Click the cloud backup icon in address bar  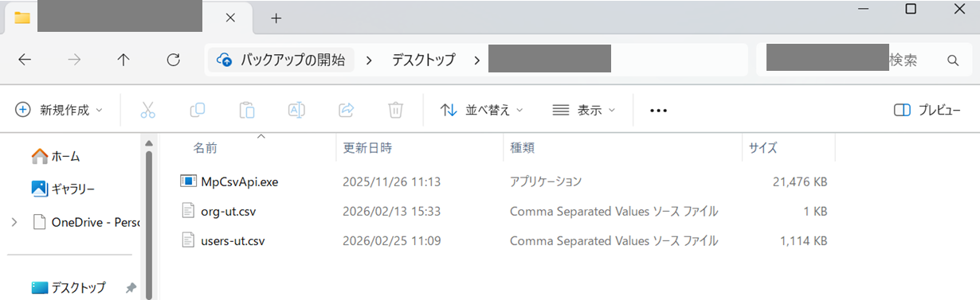[x=225, y=60]
